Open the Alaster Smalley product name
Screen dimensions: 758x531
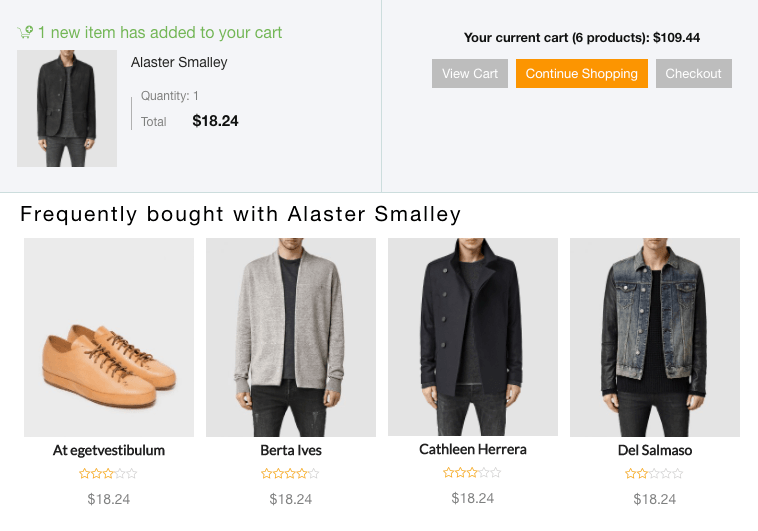(179, 62)
